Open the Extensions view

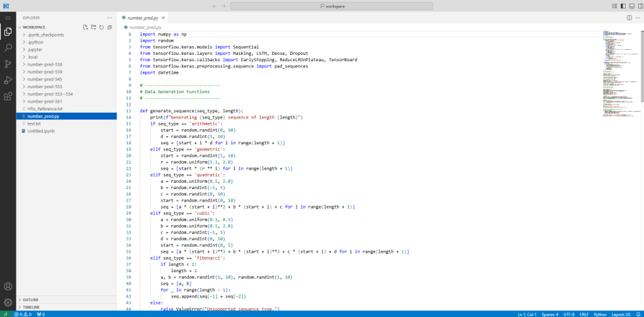(8, 96)
